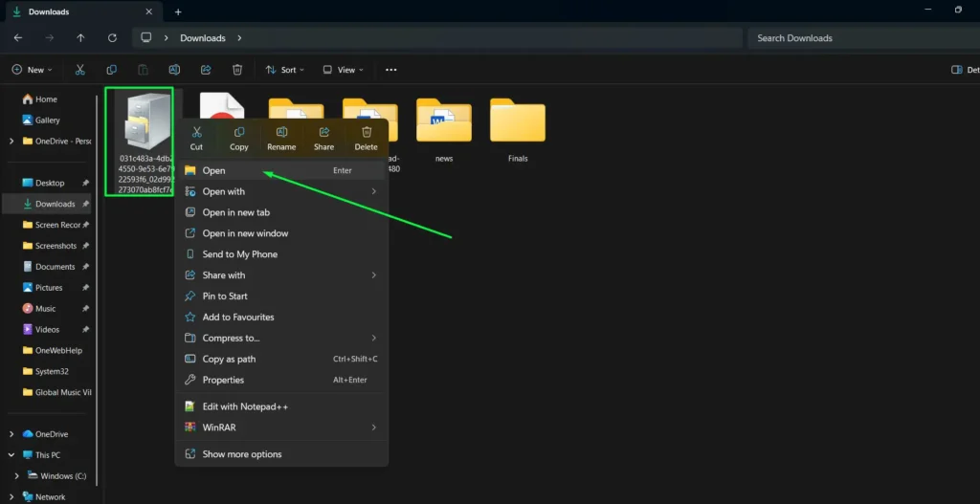
Task: Select Pin to Start
Action: click(281, 296)
